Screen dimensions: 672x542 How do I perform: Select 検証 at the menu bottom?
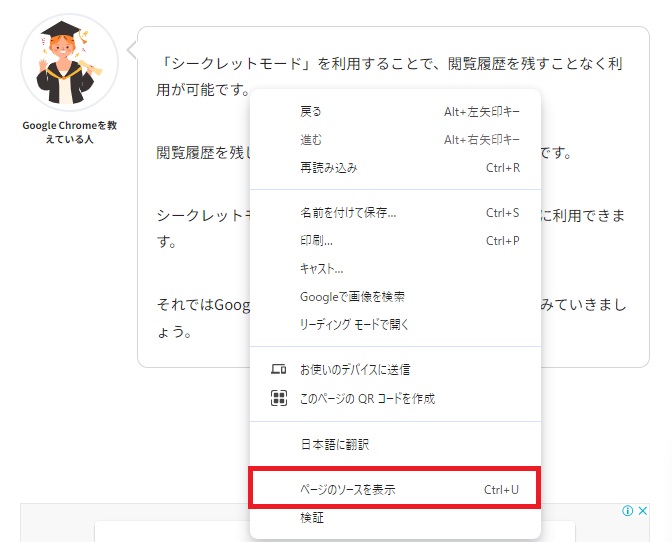395,518
